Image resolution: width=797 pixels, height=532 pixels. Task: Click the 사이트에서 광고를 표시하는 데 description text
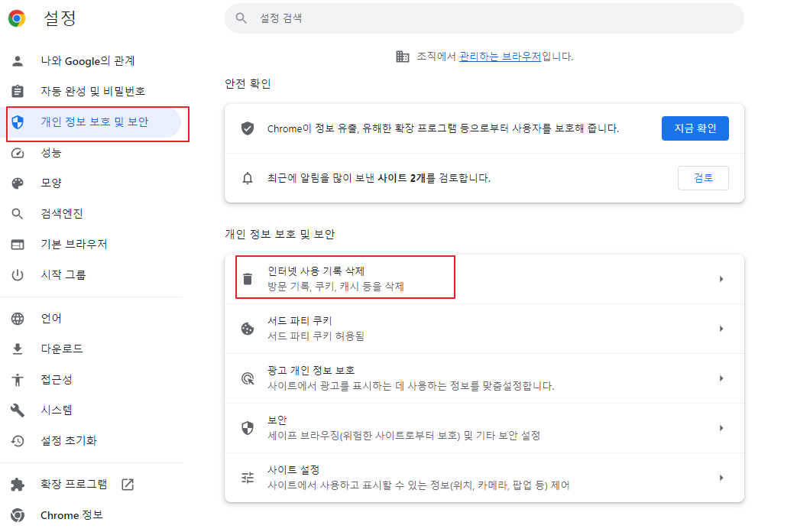click(x=410, y=386)
